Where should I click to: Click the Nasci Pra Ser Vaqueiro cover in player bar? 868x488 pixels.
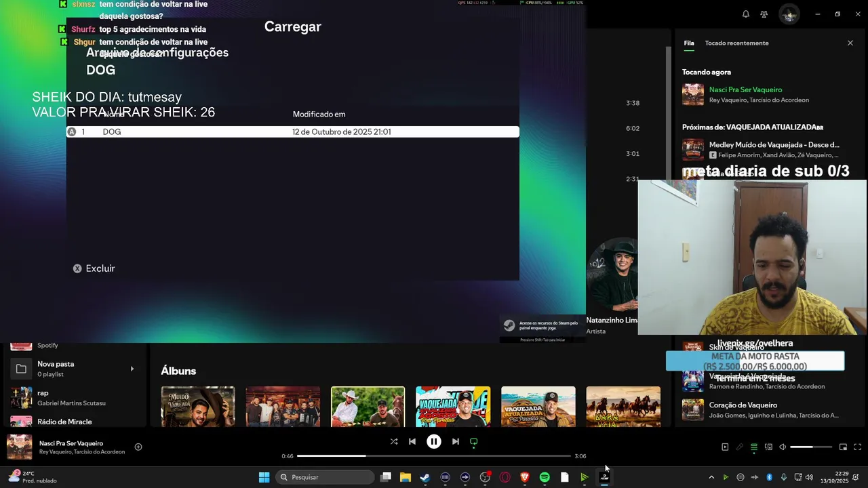click(19, 447)
